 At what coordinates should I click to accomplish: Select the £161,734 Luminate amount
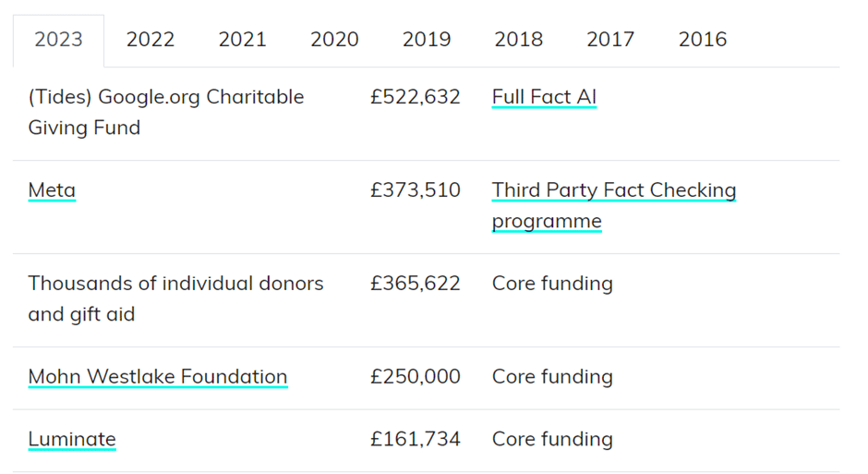tap(416, 439)
